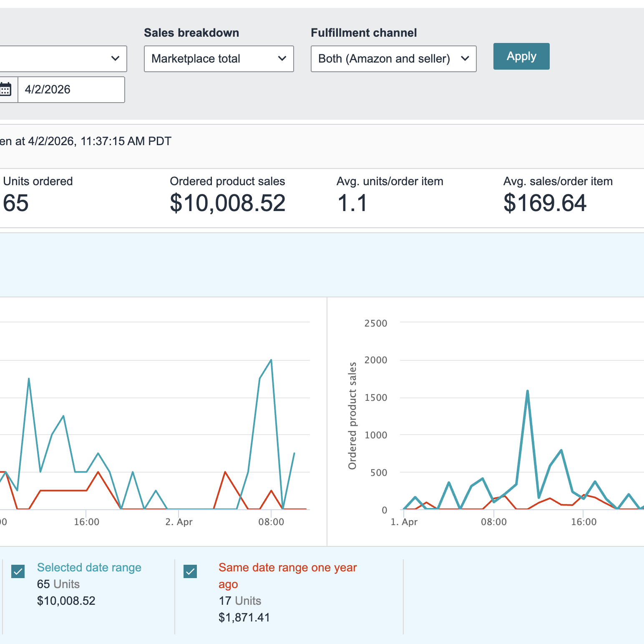Click the 1. Apr label on sales chart

coord(404,522)
